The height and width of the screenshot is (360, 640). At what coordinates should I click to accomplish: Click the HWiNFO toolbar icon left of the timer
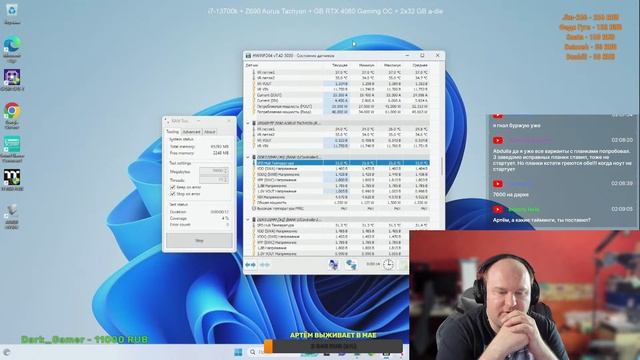pyautogui.click(x=351, y=264)
